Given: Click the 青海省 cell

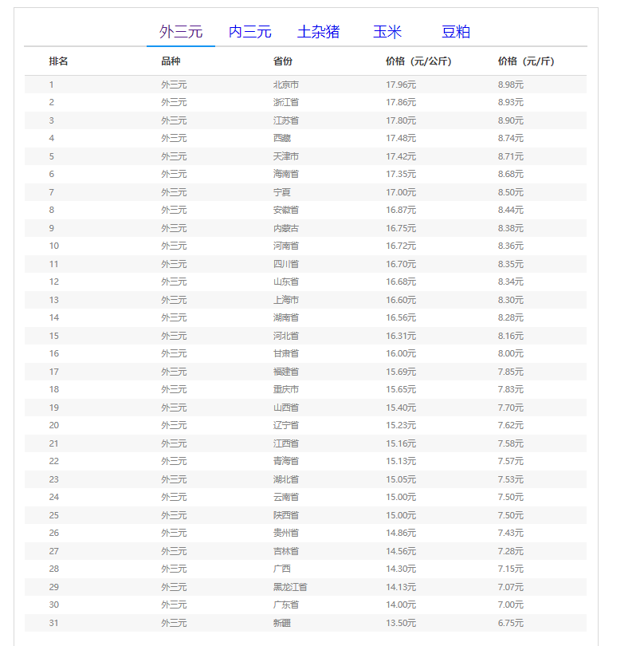Looking at the screenshot, I should (286, 461).
